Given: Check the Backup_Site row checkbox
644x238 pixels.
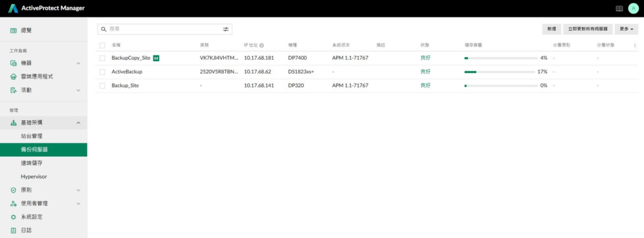Looking at the screenshot, I should click(x=103, y=86).
